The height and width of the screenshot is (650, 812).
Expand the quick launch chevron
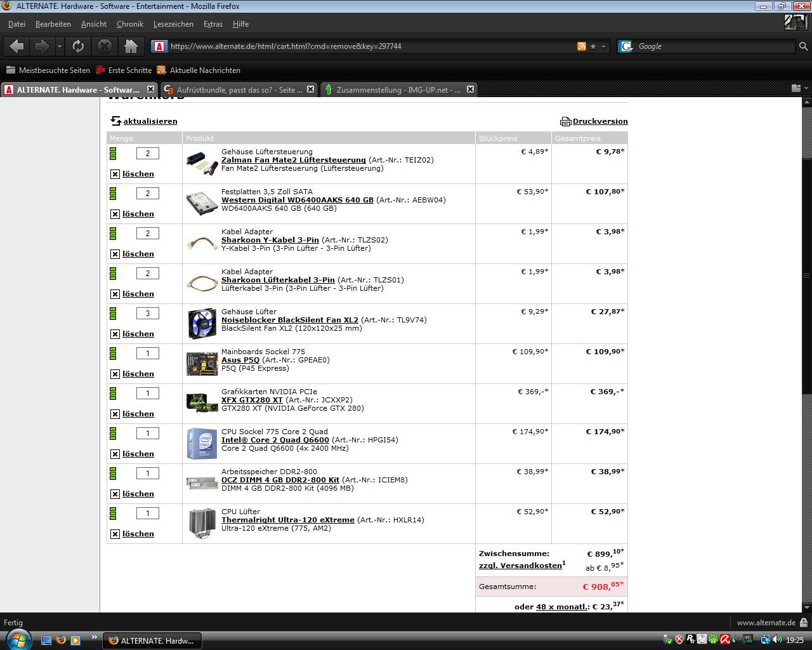point(95,637)
